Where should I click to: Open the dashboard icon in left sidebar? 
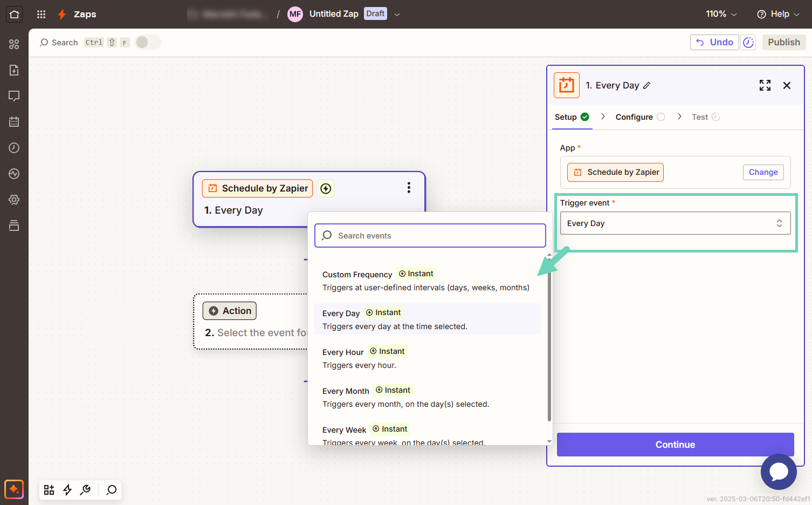pyautogui.click(x=14, y=44)
